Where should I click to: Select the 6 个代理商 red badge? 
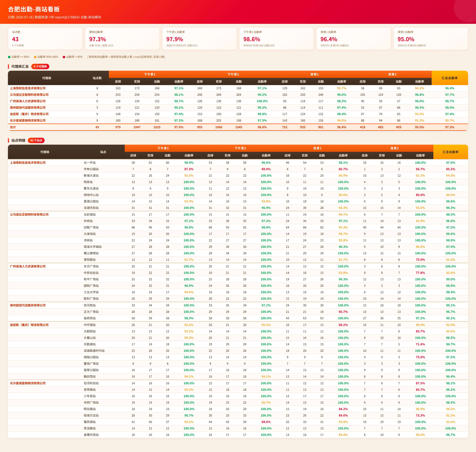coord(40,66)
